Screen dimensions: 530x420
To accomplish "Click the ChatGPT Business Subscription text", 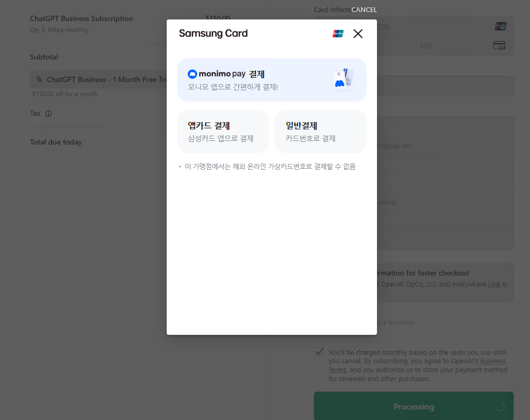I will (81, 18).
